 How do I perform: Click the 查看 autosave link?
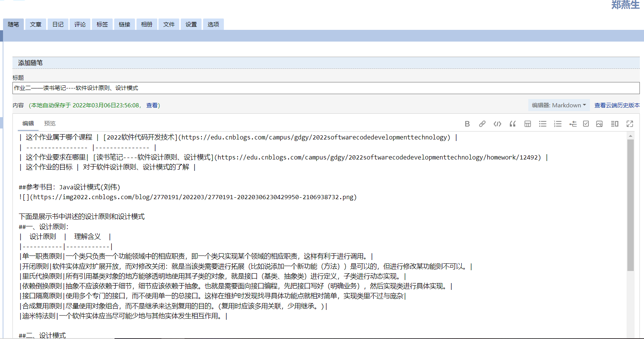pos(152,105)
